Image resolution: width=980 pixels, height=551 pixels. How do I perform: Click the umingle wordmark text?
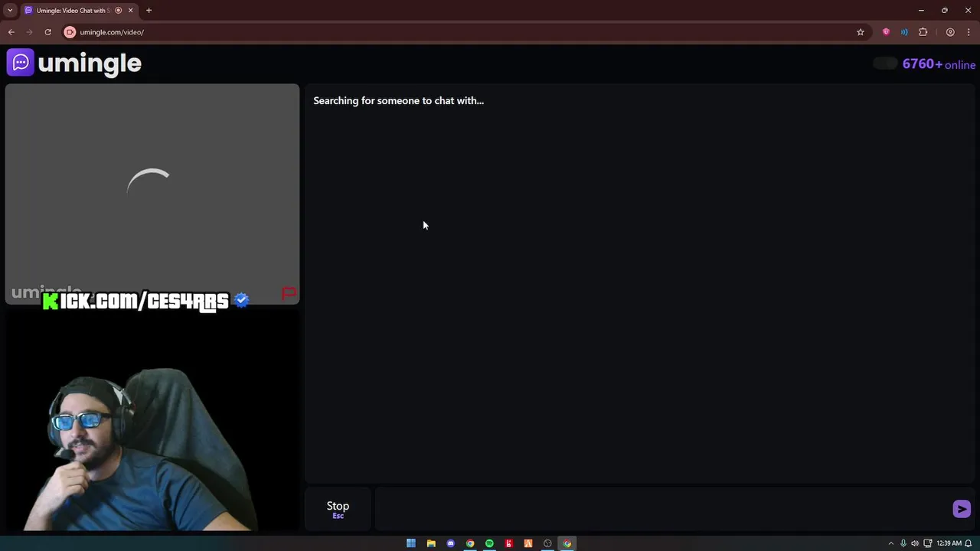(x=90, y=64)
